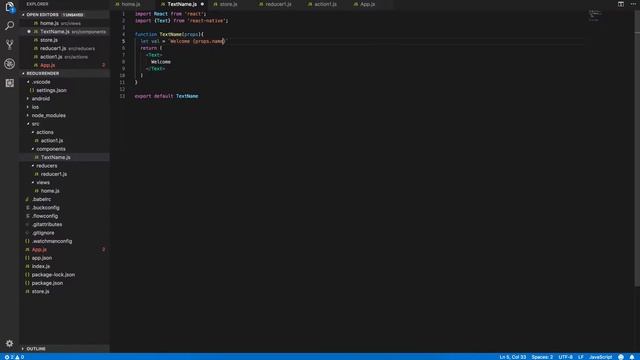Open TextName.js under the components folder
This screenshot has width=640, height=360.
(64, 157)
